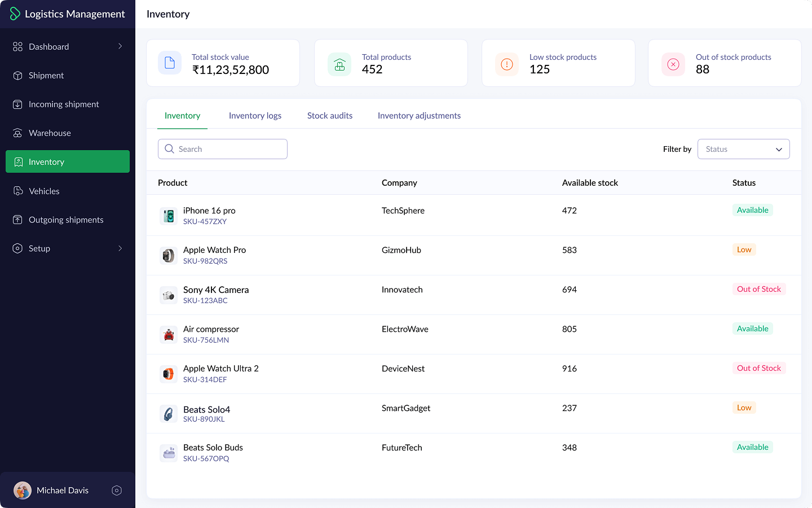Image resolution: width=812 pixels, height=508 pixels.
Task: Click the Low stock products warning icon
Action: click(x=507, y=64)
